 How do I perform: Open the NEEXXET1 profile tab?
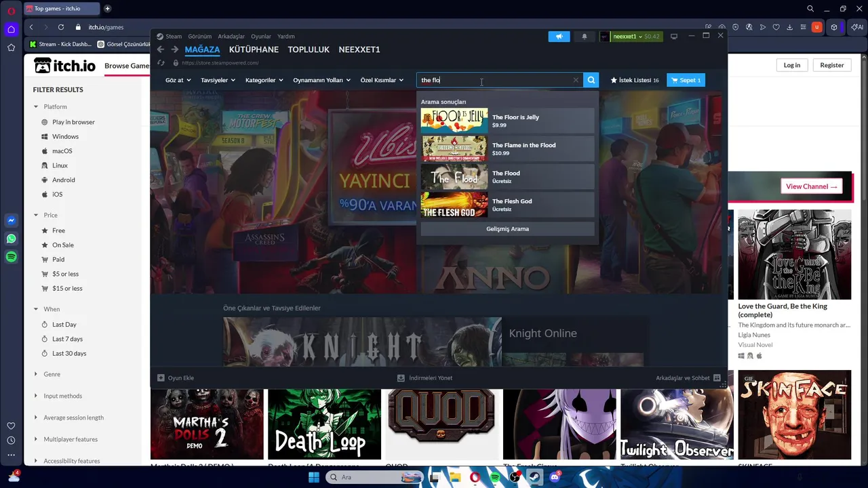click(x=359, y=49)
